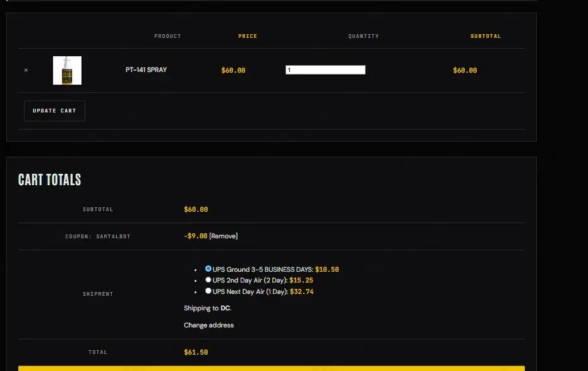Click the coupon discount -$9.00
588x371 pixels.
(195, 236)
